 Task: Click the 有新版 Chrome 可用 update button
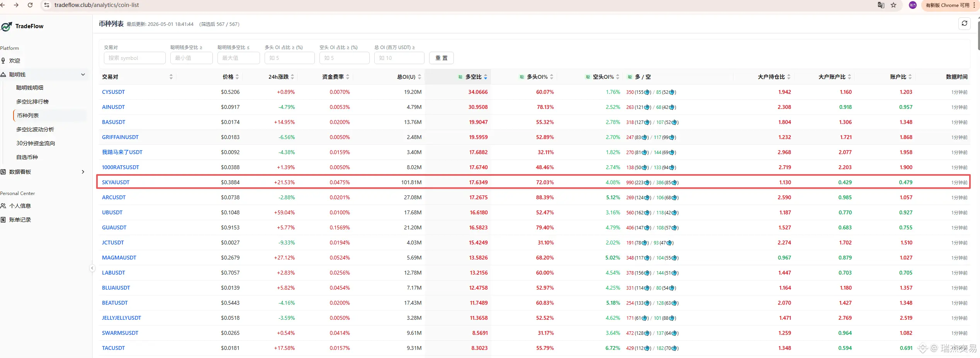pyautogui.click(x=947, y=5)
